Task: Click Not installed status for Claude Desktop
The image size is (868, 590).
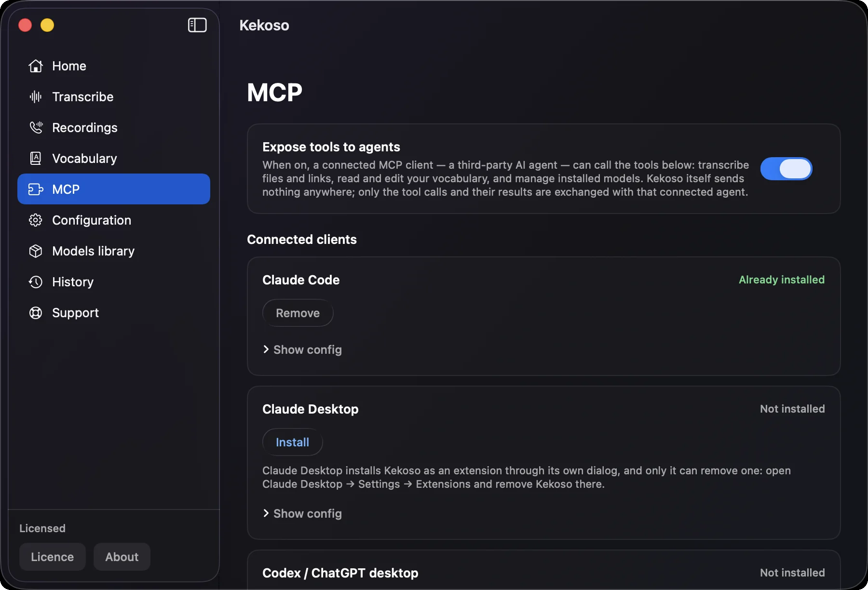Action: coord(792,409)
